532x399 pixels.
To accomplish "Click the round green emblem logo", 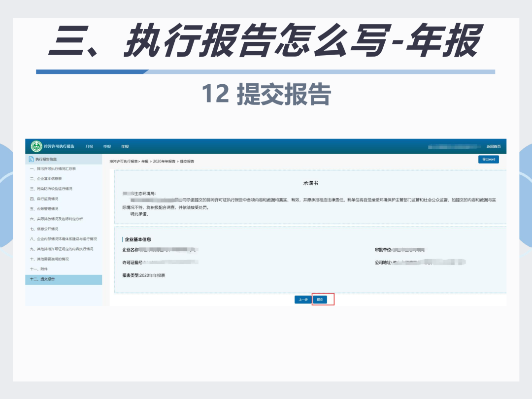I will tap(36, 146).
